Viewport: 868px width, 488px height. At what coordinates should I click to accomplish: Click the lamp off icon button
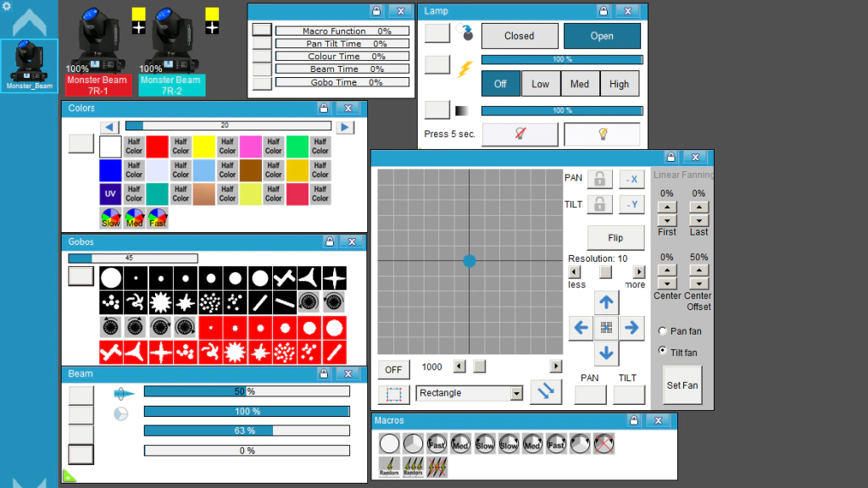(520, 134)
